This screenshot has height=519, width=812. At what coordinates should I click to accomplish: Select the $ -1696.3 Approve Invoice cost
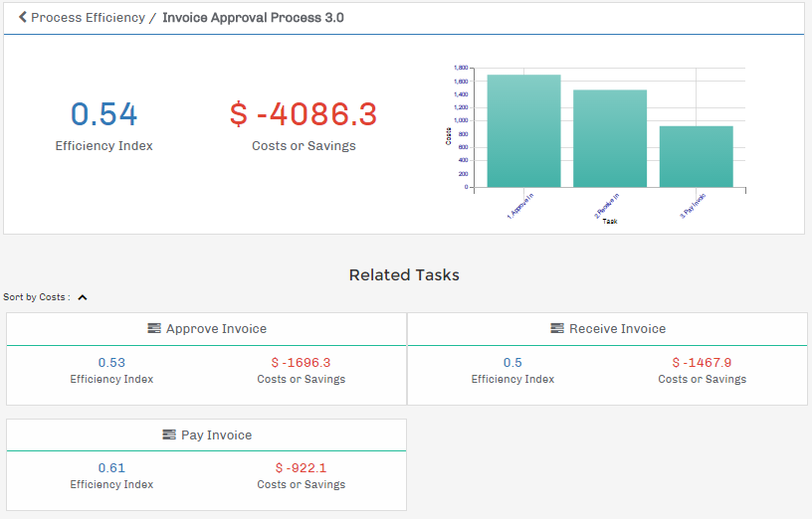pos(301,363)
